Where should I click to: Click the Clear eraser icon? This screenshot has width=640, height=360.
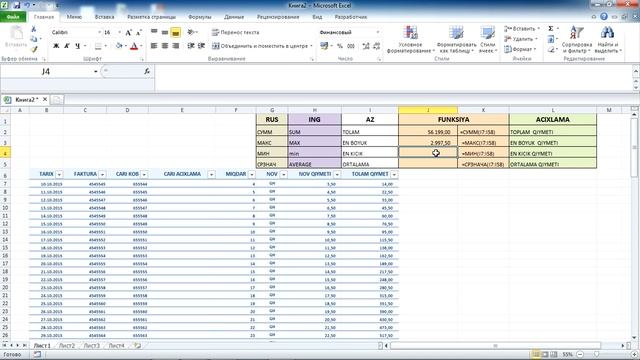coord(551,49)
